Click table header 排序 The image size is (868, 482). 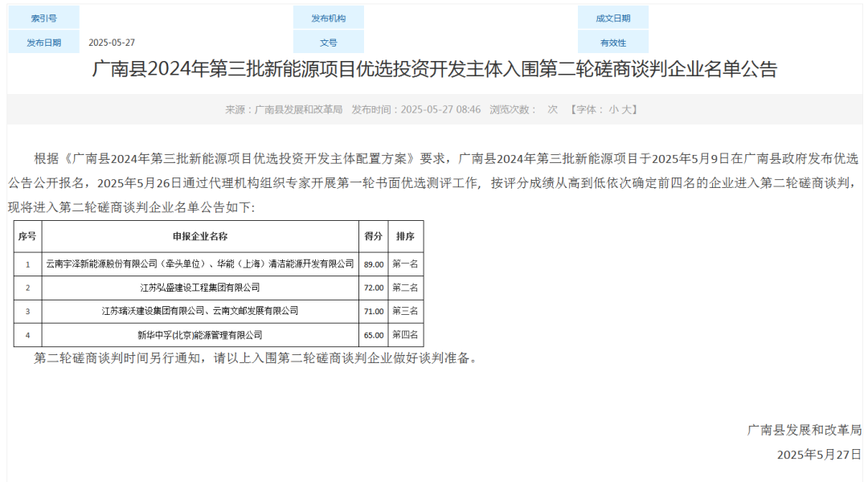pos(405,236)
